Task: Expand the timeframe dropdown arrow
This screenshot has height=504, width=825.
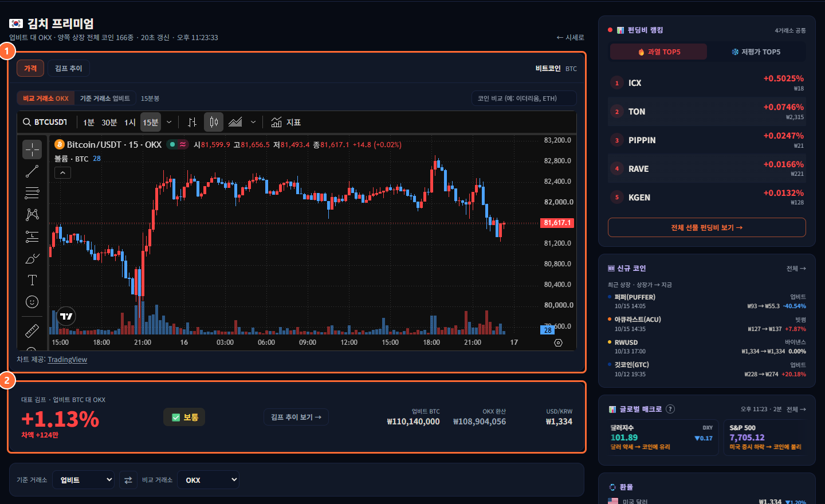Action: (x=169, y=122)
